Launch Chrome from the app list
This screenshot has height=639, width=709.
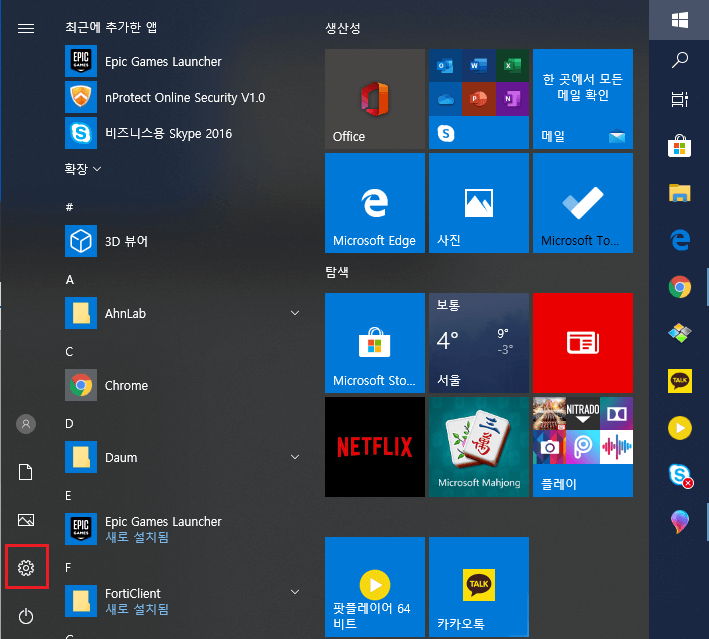[183, 385]
